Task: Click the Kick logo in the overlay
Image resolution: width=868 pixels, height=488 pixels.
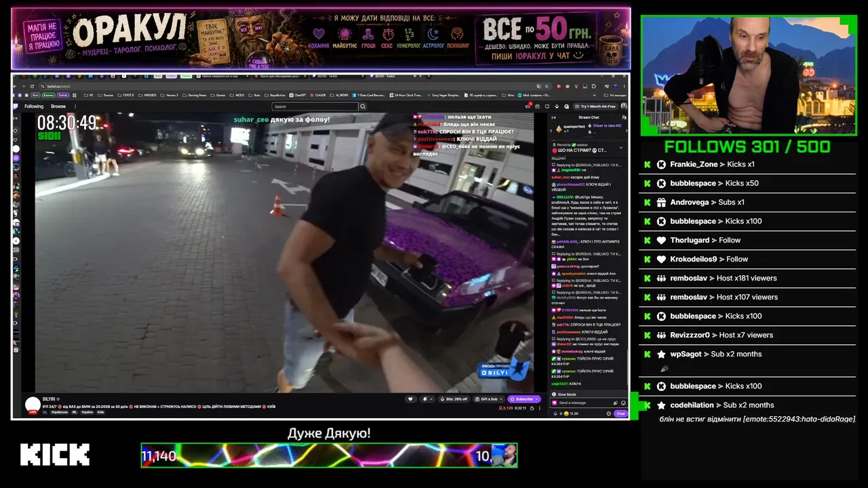Action: 55,455
